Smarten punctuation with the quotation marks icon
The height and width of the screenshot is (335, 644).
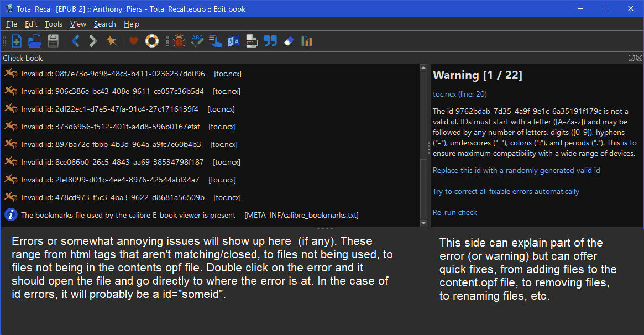[x=270, y=41]
